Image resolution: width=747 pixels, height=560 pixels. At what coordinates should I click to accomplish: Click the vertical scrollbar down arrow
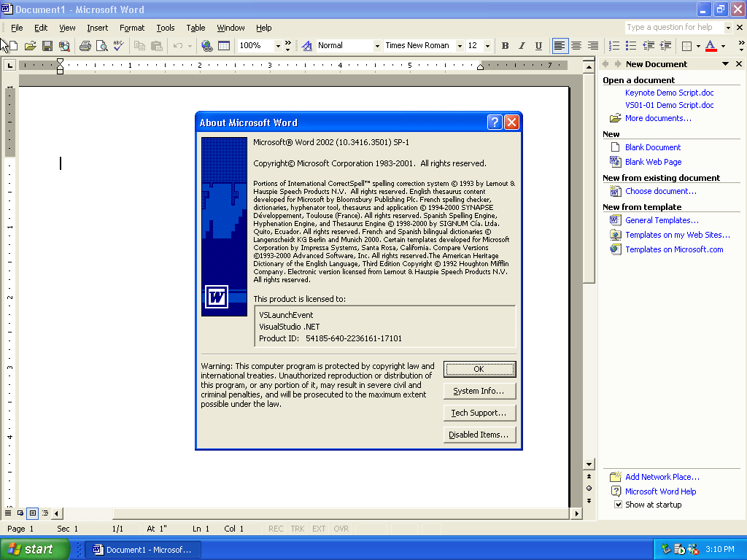[589, 464]
